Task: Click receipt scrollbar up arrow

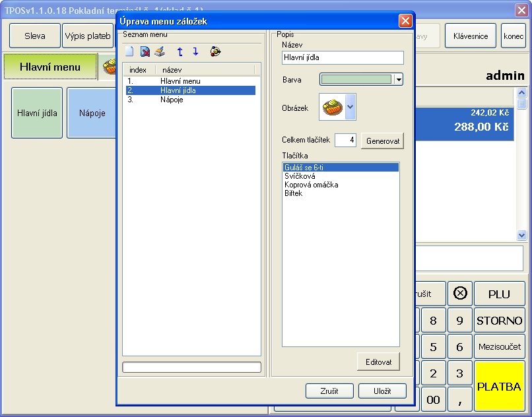Action: click(521, 92)
